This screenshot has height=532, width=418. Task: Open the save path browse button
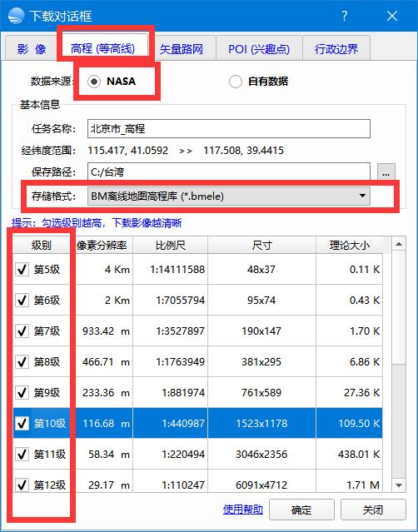pyautogui.click(x=386, y=173)
